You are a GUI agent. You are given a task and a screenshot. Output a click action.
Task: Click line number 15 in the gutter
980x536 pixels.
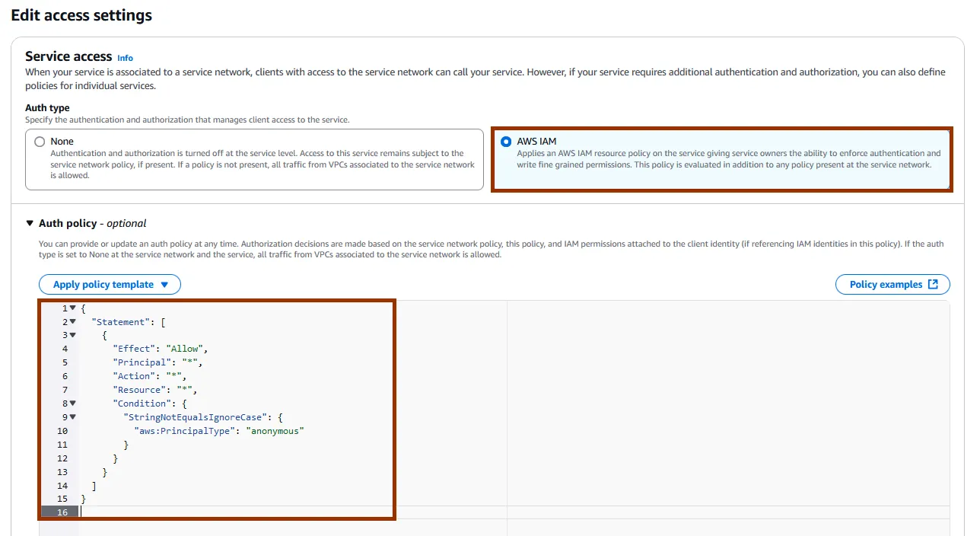pyautogui.click(x=62, y=499)
